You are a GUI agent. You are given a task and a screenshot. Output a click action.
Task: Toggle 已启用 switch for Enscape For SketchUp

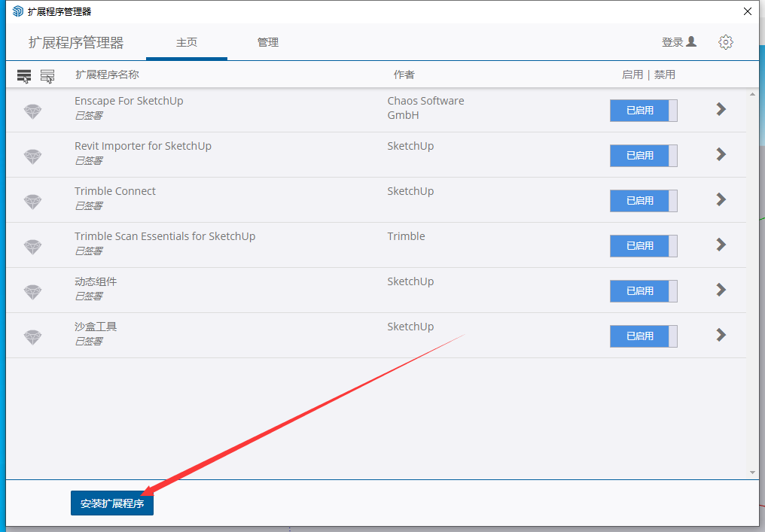click(644, 111)
